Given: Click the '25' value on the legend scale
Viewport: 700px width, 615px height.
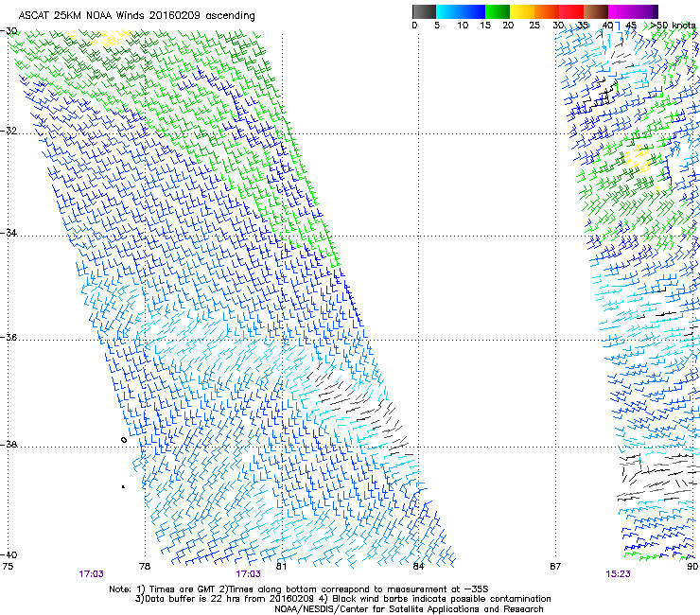Looking at the screenshot, I should coord(534,26).
